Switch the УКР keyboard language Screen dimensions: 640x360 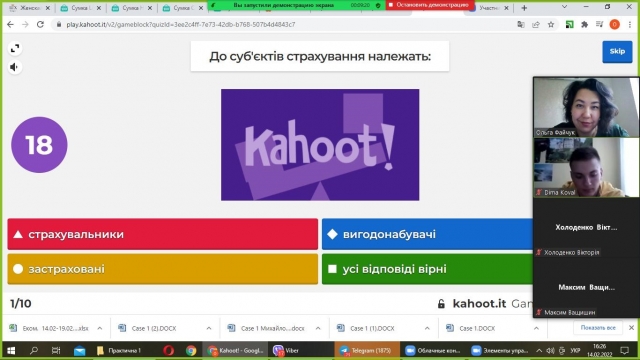[x=575, y=351]
